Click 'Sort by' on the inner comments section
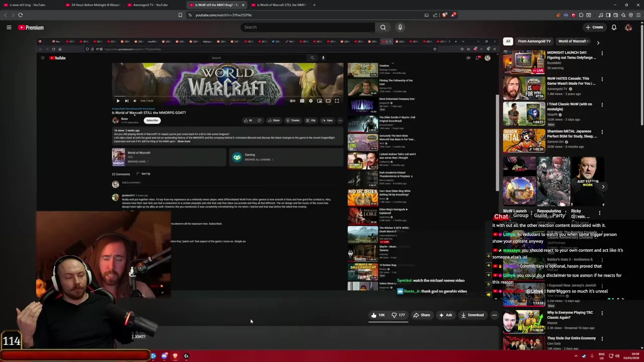The image size is (644, 362). point(143,173)
